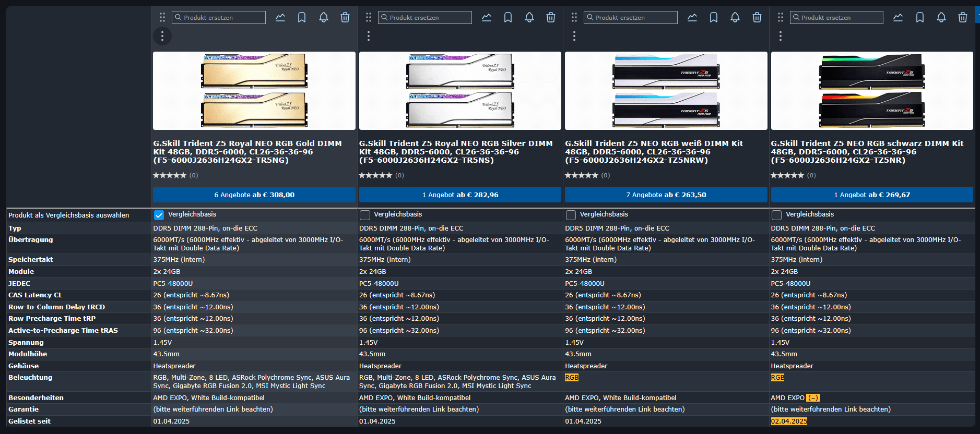This screenshot has width=980, height=434.
Task: Show price history chart for the Silver kit
Action: pyautogui.click(x=487, y=17)
